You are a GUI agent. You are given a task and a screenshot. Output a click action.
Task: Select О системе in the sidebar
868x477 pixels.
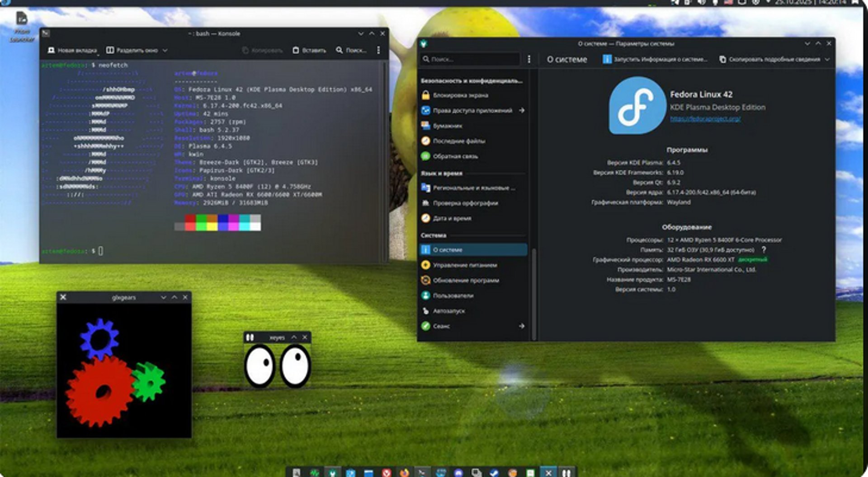point(473,250)
